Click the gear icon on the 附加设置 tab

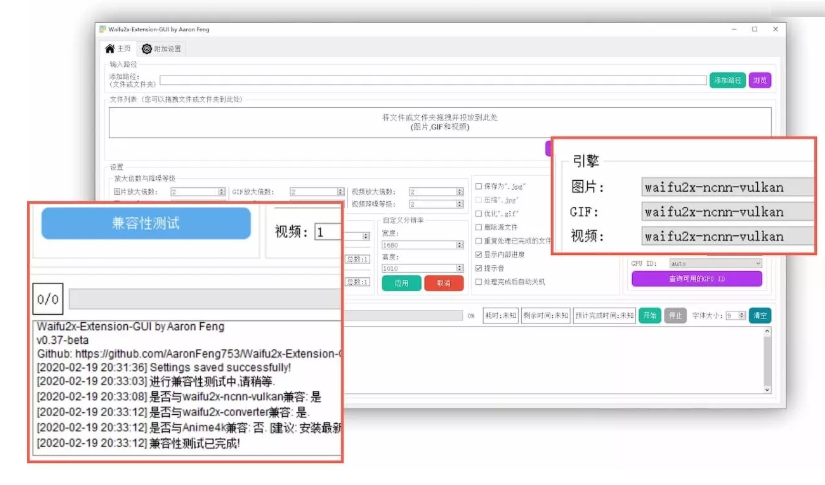(x=147, y=48)
